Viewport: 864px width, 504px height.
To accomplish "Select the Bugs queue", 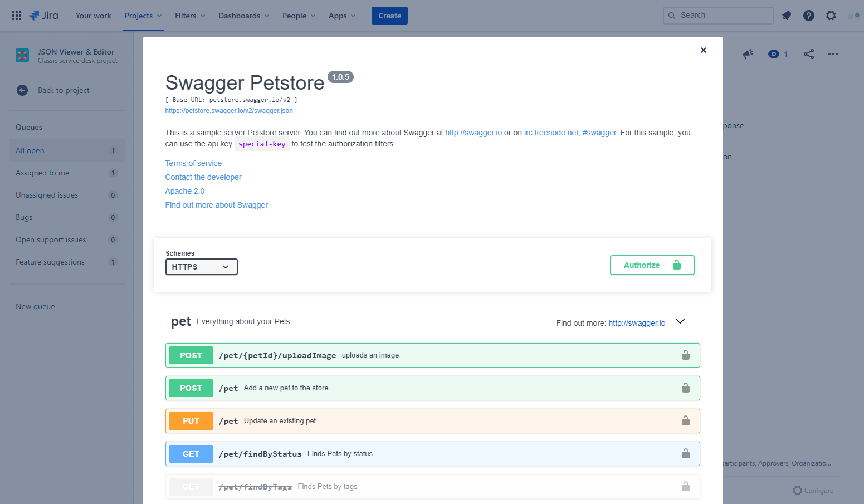I will (67, 217).
